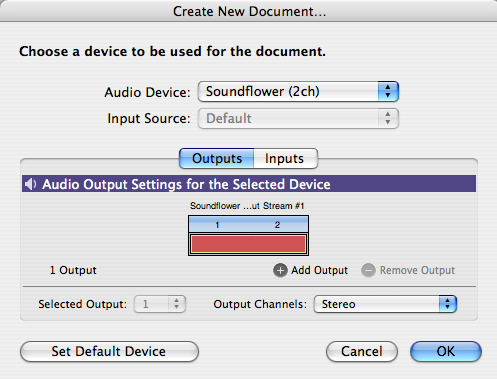Open the Input Source Default popup
Viewport: 497px width, 379px height.
[298, 118]
